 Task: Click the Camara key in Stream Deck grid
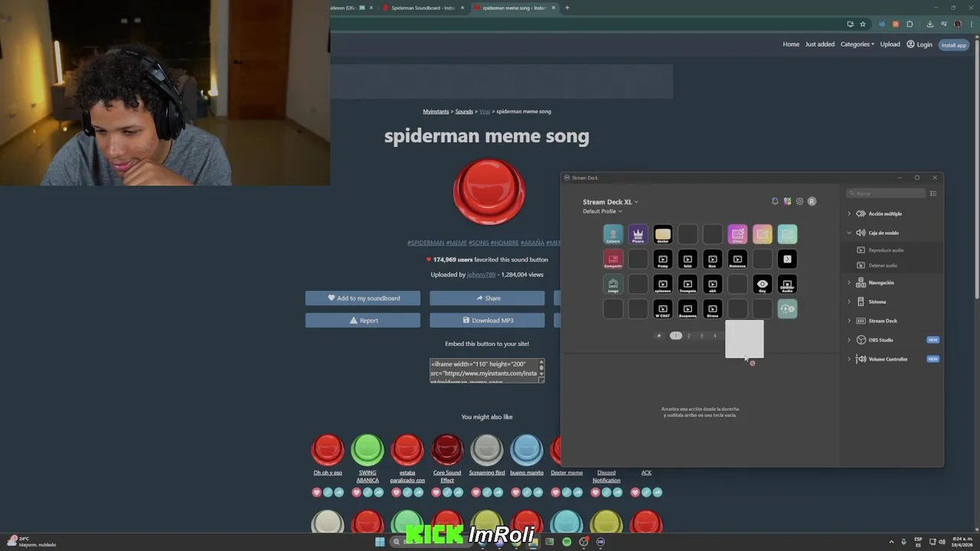tap(612, 234)
